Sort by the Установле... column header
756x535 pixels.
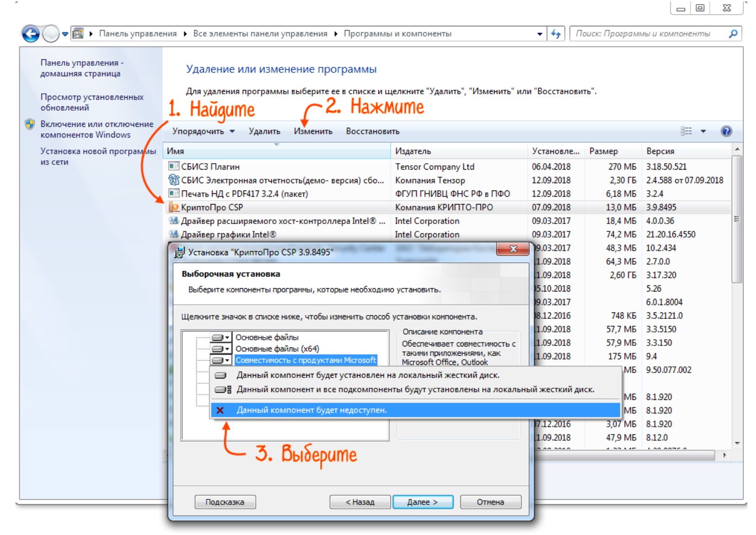(x=556, y=151)
